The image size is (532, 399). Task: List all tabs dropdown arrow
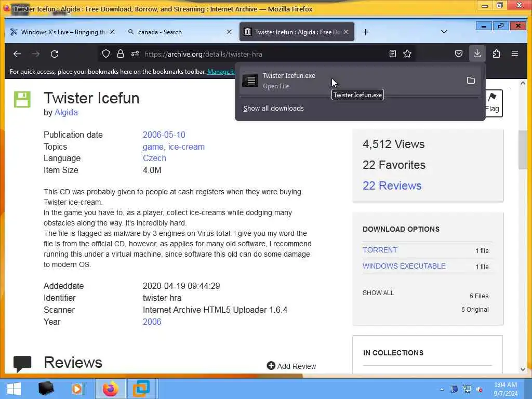pyautogui.click(x=444, y=32)
